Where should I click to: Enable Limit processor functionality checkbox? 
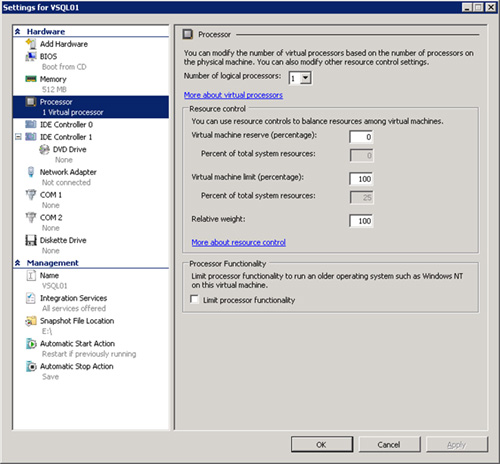tap(194, 299)
